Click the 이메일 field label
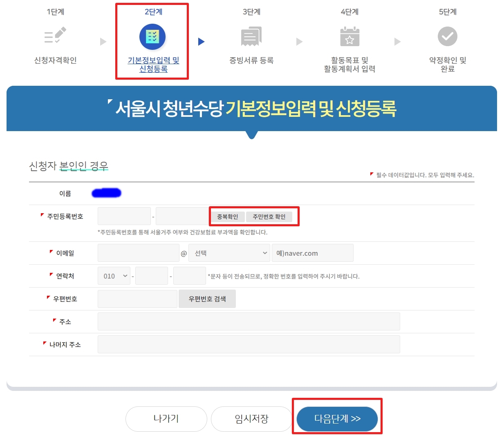This screenshot has width=504, height=435. click(x=65, y=253)
